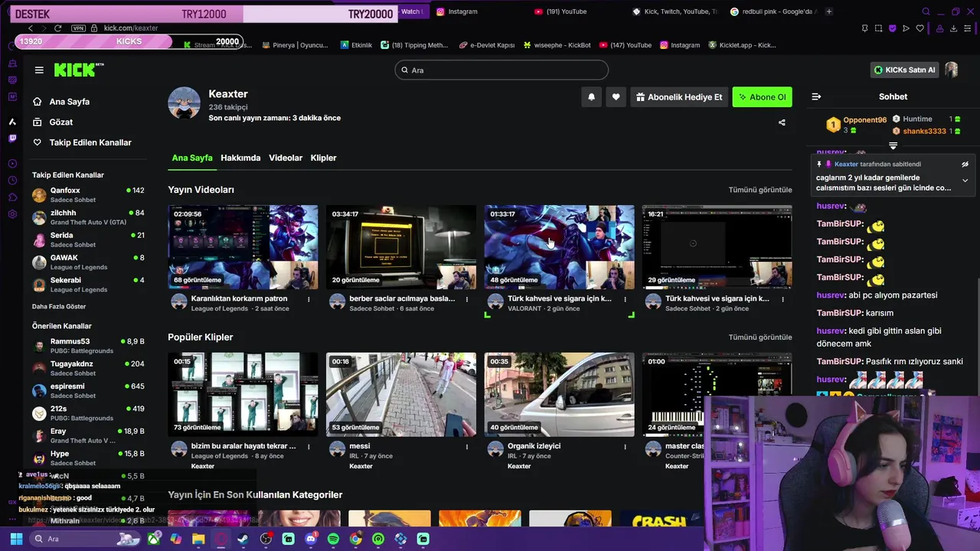Open the Organik izleyici clip thumbnail
This screenshot has height=551, width=980.
tap(559, 394)
